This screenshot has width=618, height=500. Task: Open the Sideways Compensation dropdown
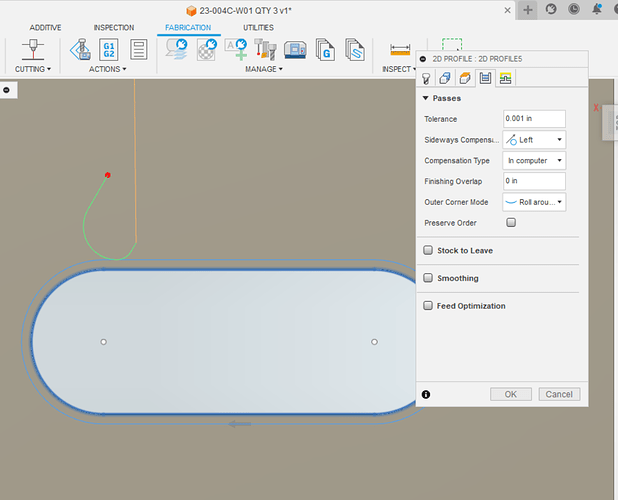click(534, 140)
